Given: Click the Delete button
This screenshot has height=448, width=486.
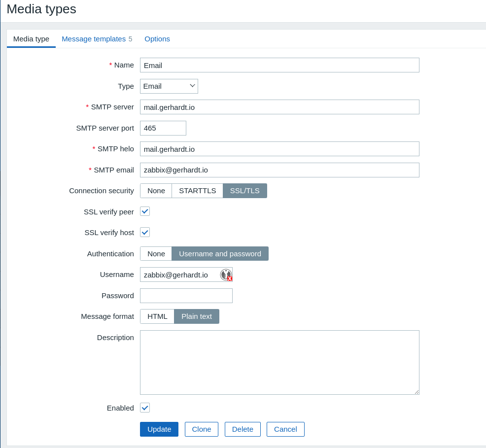Looking at the screenshot, I should tap(243, 429).
